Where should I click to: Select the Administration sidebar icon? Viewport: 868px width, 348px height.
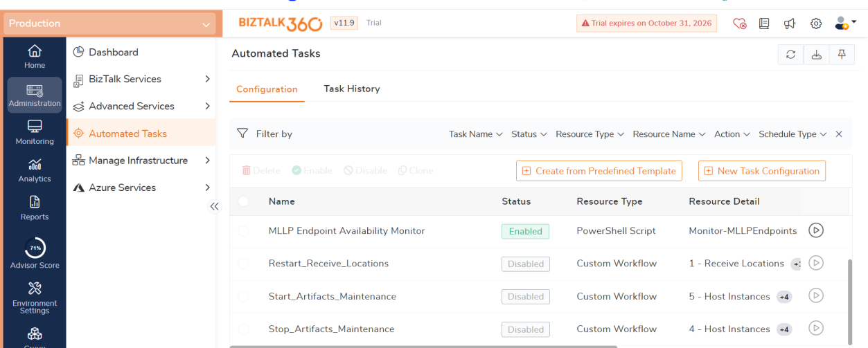(35, 95)
